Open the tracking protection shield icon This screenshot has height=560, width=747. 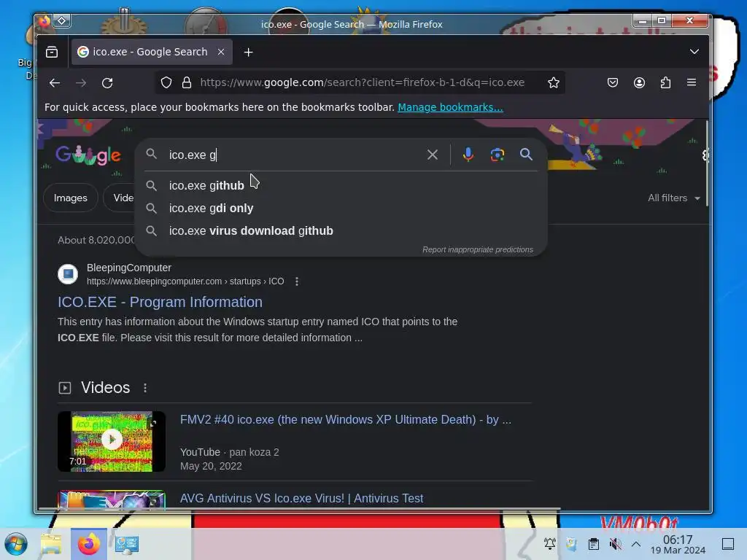tap(166, 83)
